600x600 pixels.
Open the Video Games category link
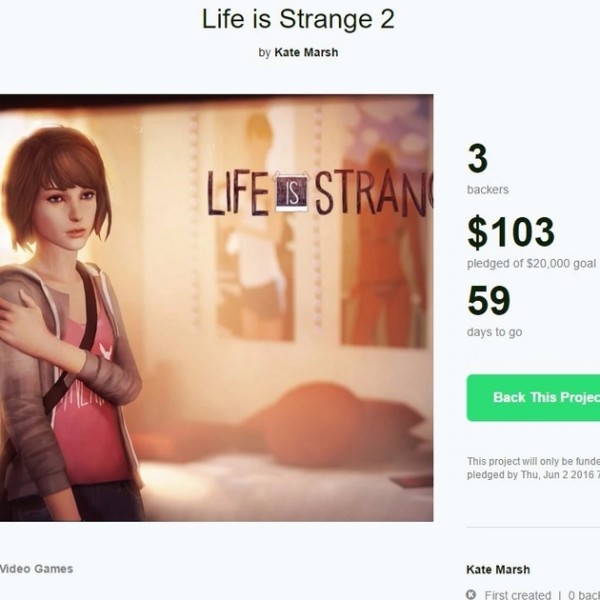click(36, 569)
